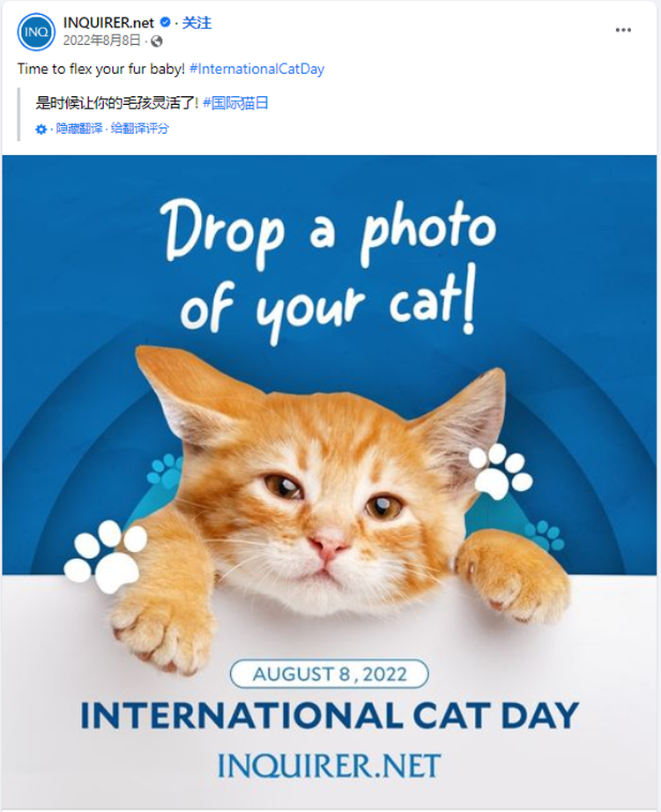661x812 pixels.
Task: Click the translated #国际猫日 hashtag
Action: (235, 103)
